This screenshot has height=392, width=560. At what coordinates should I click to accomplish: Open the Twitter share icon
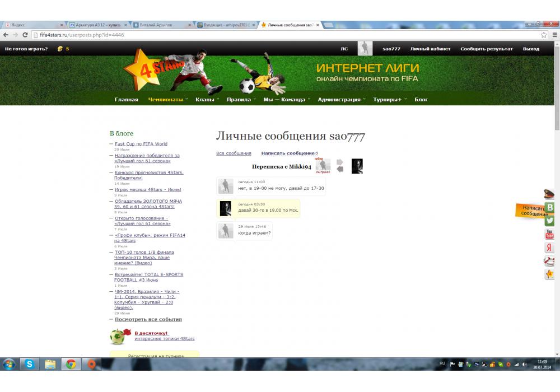point(549,221)
